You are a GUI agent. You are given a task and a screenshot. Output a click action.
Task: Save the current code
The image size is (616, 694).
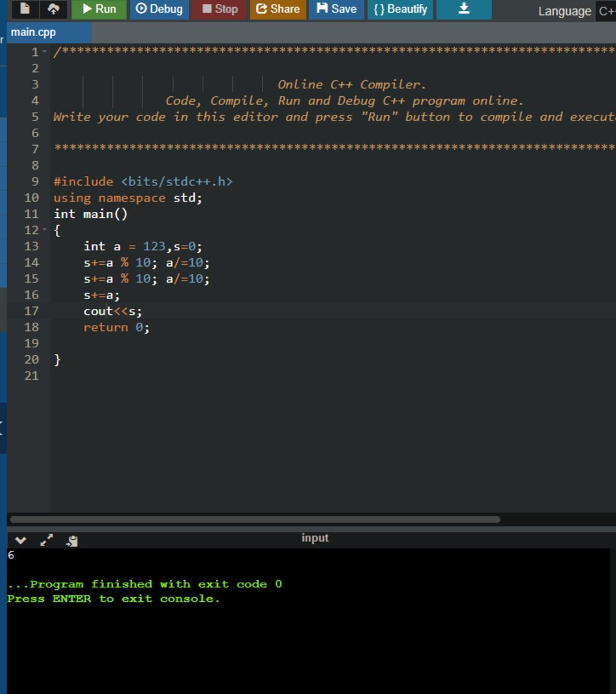[x=336, y=9]
